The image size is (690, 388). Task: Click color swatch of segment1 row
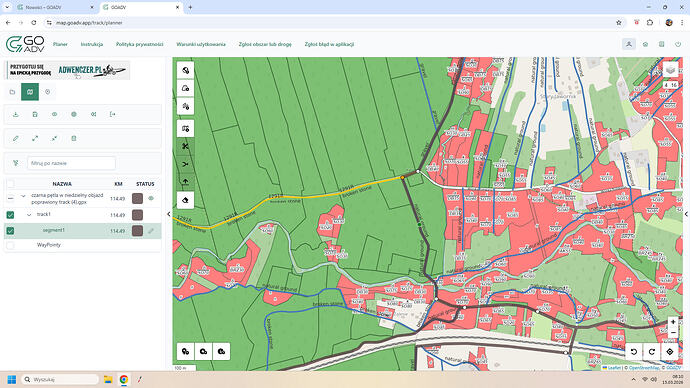coord(137,231)
